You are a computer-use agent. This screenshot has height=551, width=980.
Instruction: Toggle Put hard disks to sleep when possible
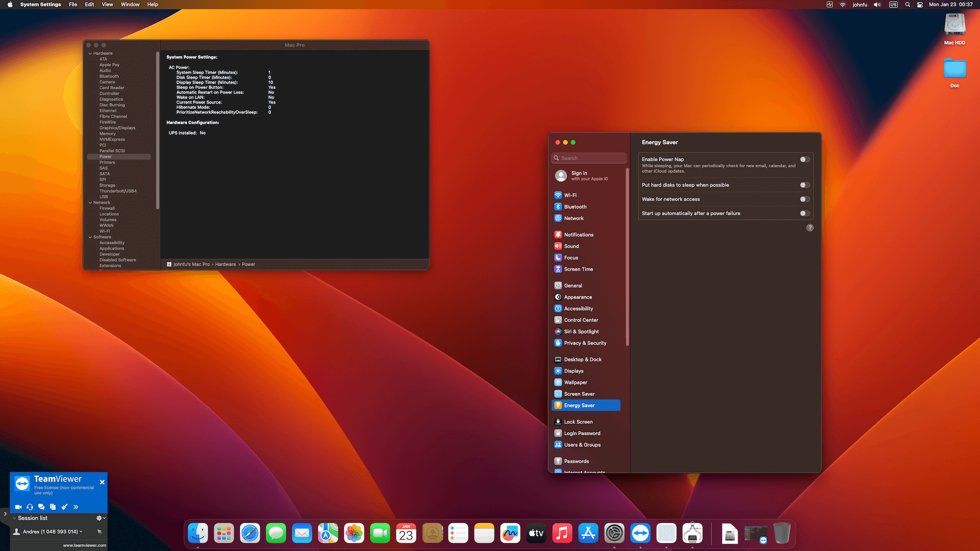click(805, 185)
